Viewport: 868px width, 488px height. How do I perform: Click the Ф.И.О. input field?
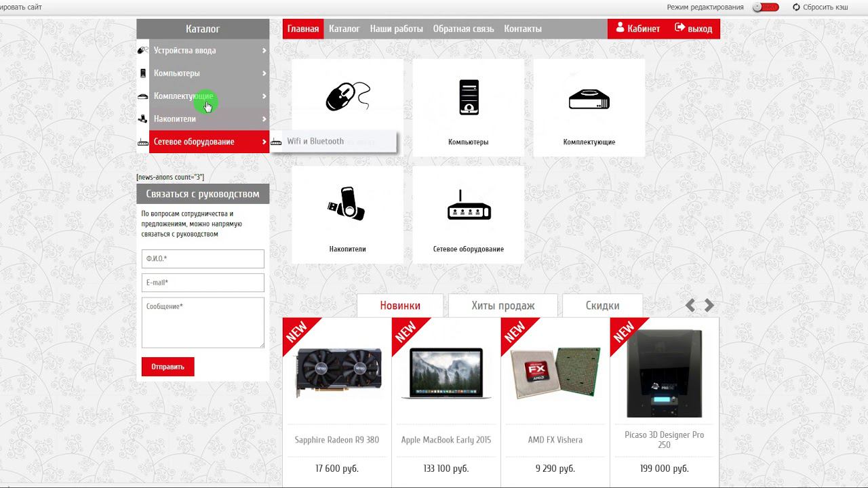click(x=203, y=259)
